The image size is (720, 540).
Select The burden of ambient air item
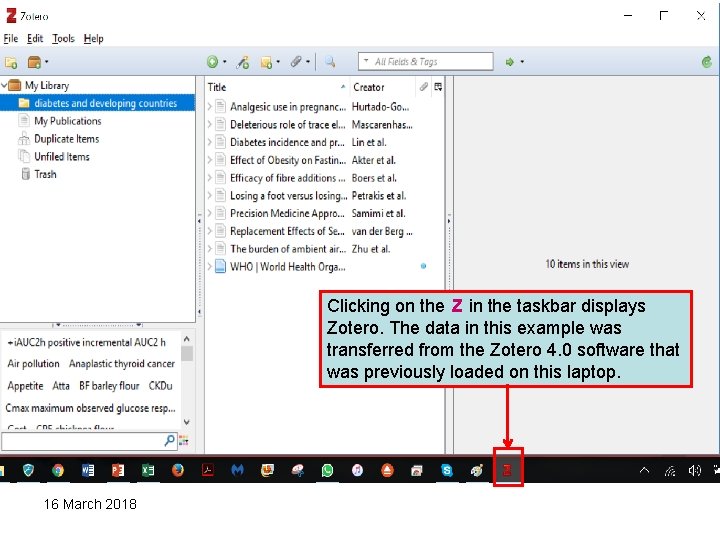325,249
